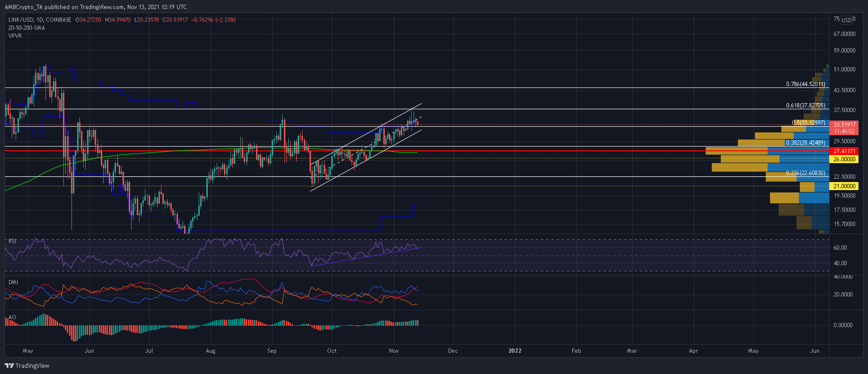
Task: Click the close value C33.51917
Action: [175, 20]
